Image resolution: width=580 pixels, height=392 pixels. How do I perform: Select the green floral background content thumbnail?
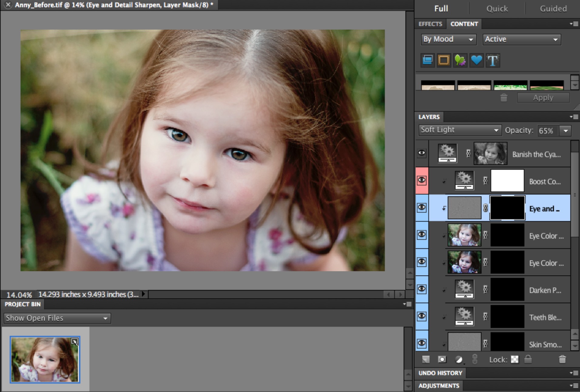point(510,85)
